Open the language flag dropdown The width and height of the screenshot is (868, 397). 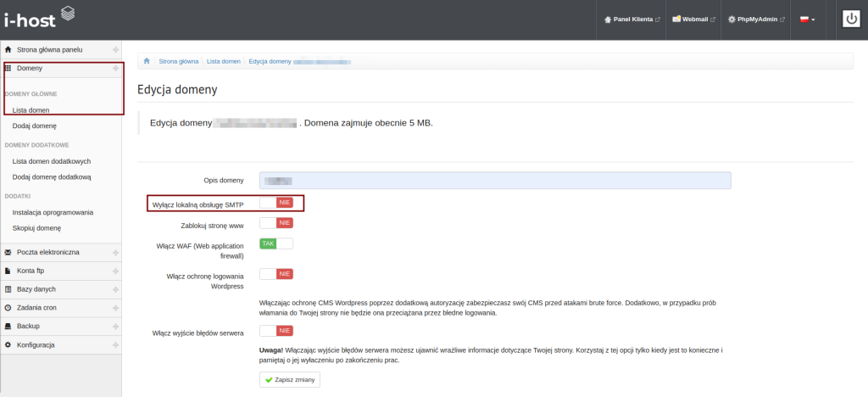(x=808, y=20)
